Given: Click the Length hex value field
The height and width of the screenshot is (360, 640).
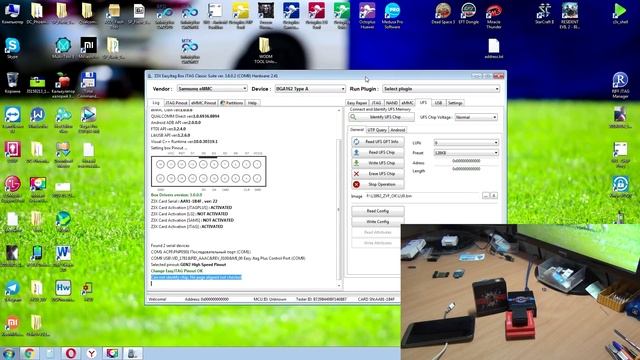Looking at the screenshot, I should coord(466,169).
